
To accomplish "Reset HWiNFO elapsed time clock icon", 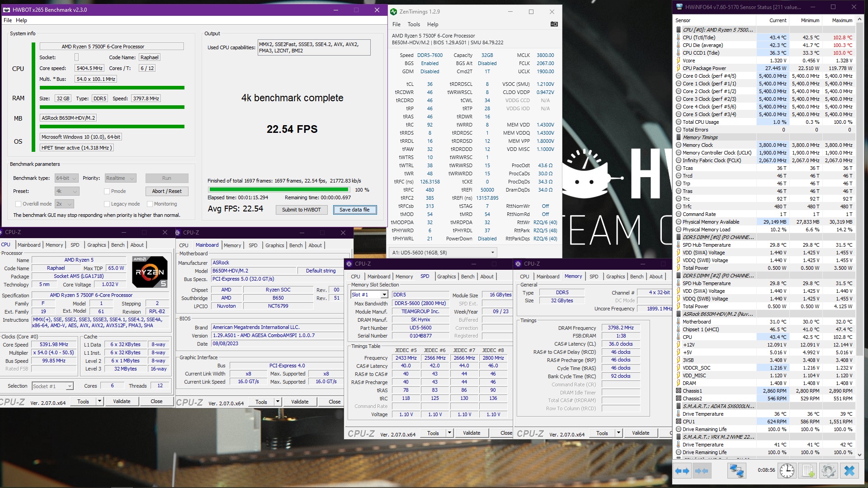I will pyautogui.click(x=787, y=471).
